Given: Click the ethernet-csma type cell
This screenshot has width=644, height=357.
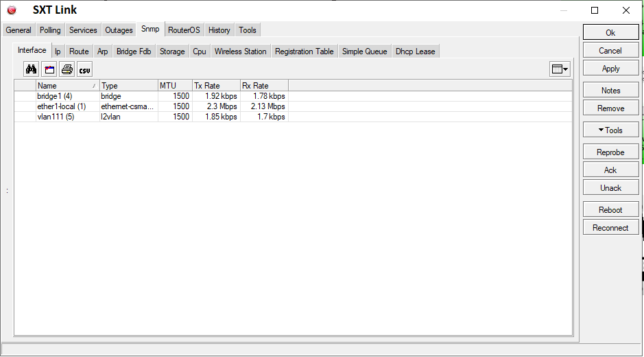Looking at the screenshot, I should pos(129,106).
